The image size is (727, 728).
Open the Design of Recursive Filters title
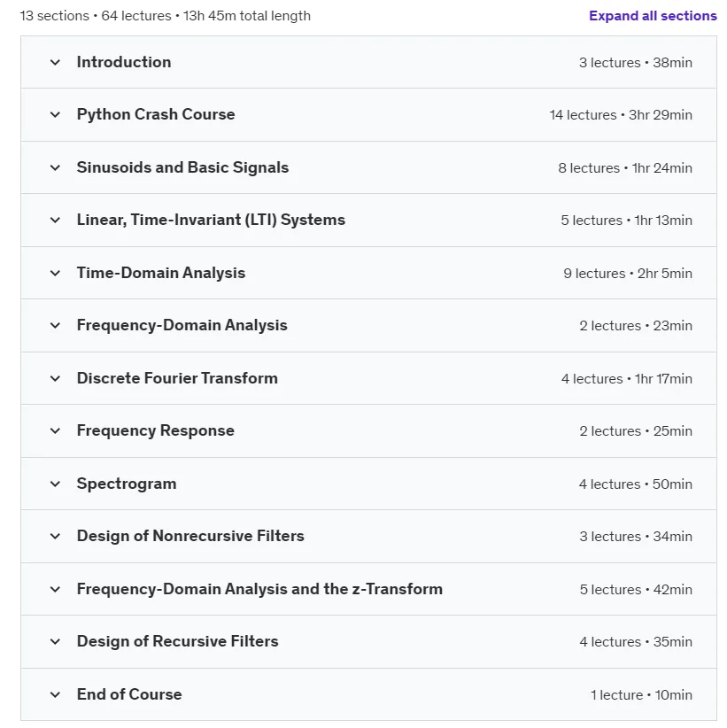[x=177, y=641]
